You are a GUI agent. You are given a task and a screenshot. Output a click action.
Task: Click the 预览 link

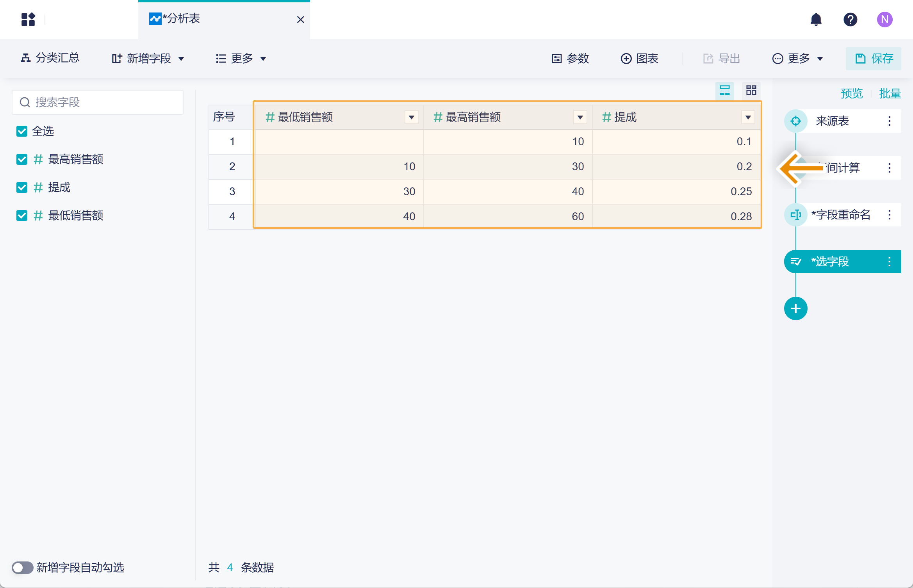tap(851, 94)
